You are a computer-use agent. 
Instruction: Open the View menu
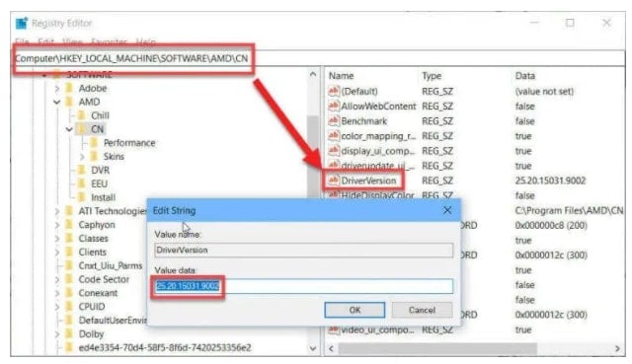(72, 41)
